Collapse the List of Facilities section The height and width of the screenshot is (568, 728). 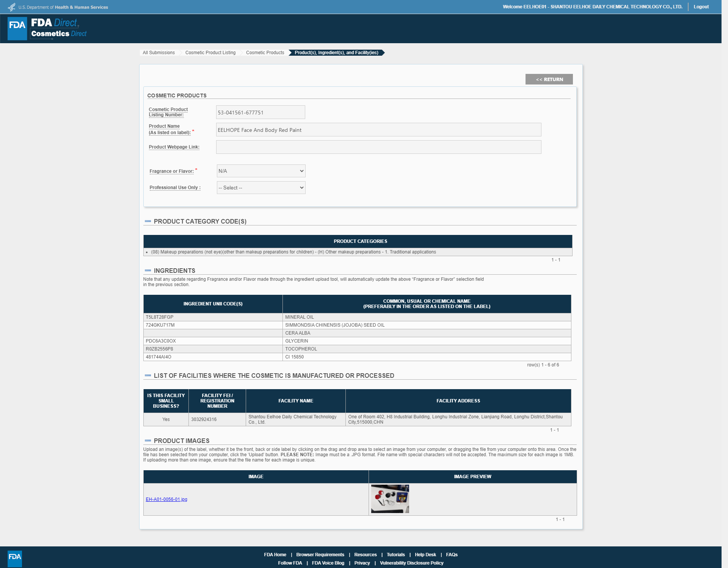(x=148, y=375)
